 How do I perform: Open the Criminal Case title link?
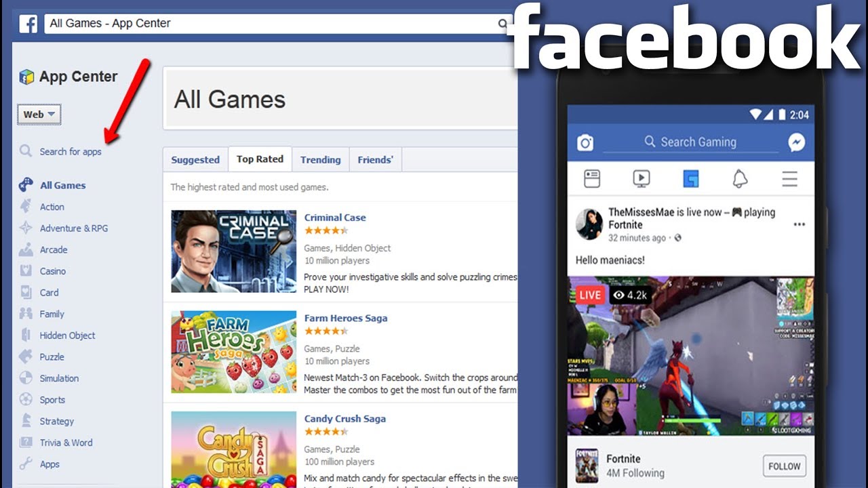pyautogui.click(x=335, y=218)
